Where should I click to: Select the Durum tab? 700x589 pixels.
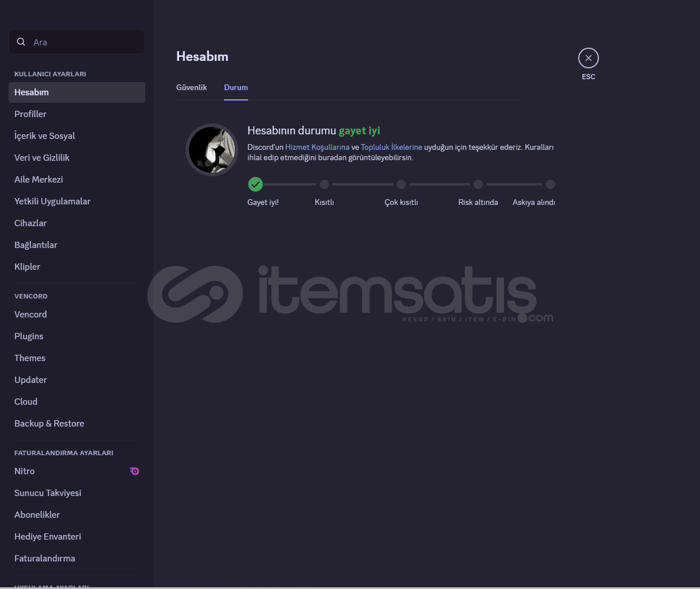pos(236,87)
